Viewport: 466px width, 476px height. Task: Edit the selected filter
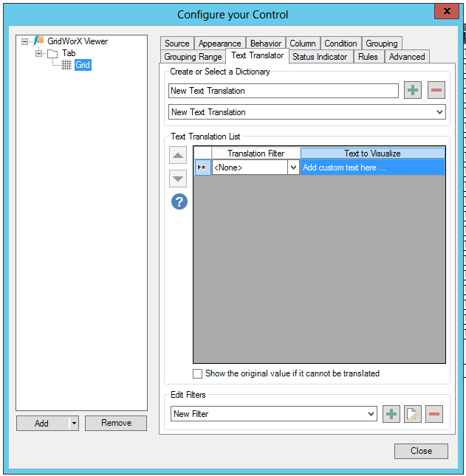(413, 414)
